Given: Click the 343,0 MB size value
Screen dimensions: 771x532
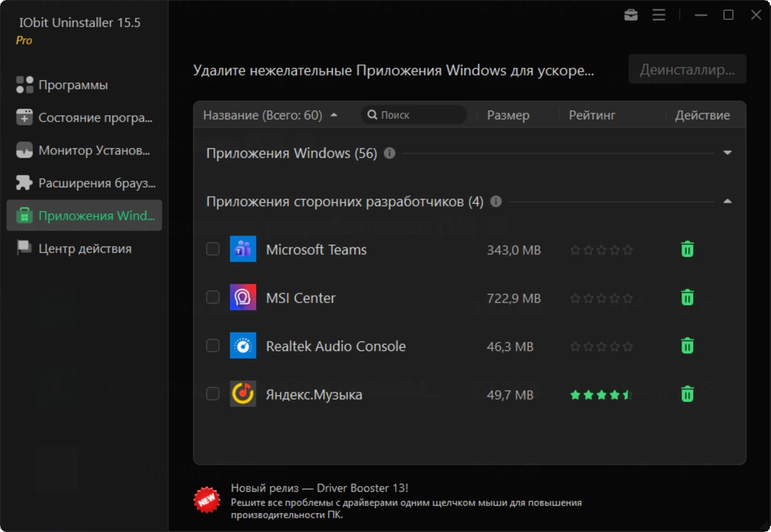Looking at the screenshot, I should point(513,250).
